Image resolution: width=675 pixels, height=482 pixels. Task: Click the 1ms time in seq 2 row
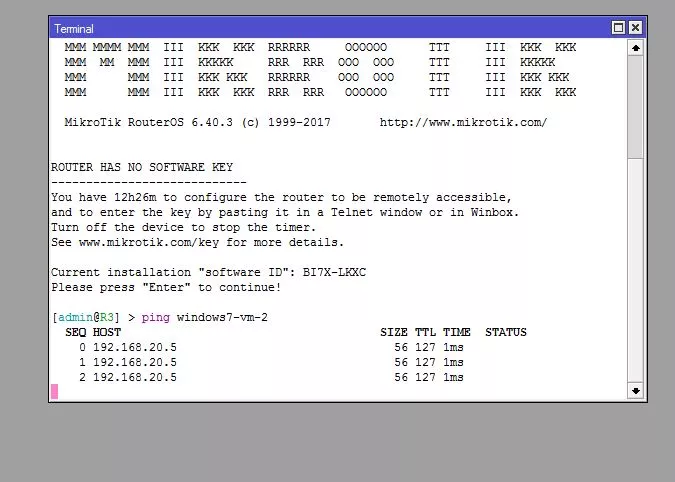click(x=453, y=377)
